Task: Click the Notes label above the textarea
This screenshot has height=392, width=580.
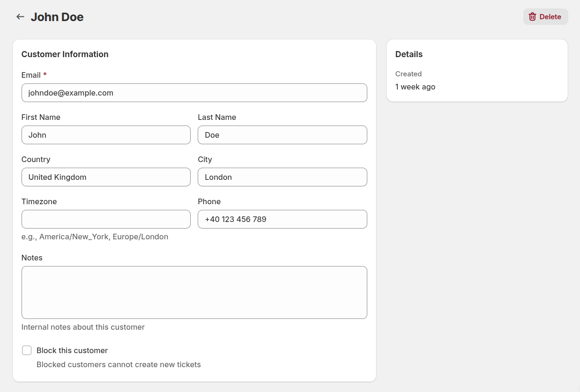Action: [32, 258]
